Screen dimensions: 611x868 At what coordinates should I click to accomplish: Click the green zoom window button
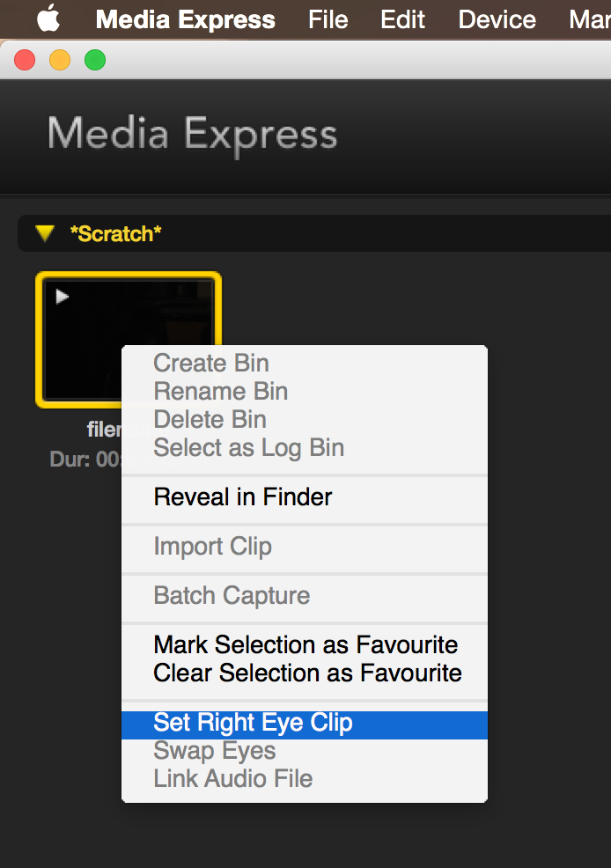tap(95, 60)
